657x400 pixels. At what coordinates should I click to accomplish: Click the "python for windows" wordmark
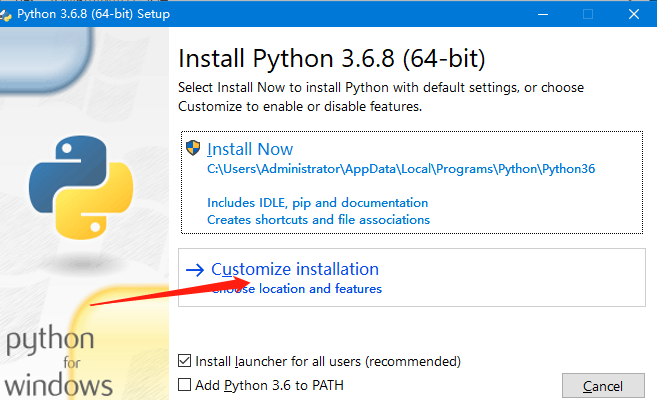pyautogui.click(x=57, y=360)
